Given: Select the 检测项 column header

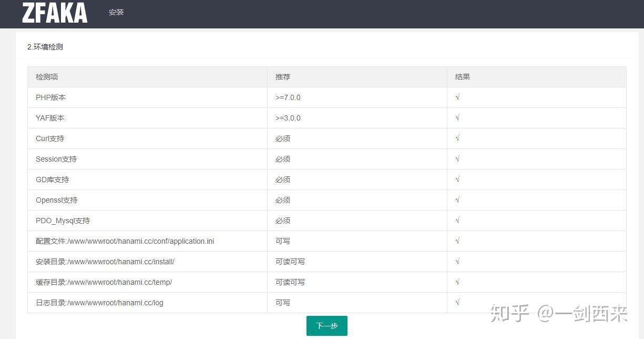Looking at the screenshot, I should tap(47, 76).
